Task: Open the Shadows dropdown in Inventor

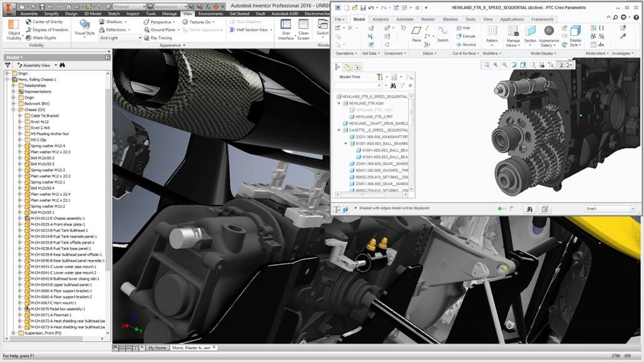Action: pyautogui.click(x=113, y=21)
